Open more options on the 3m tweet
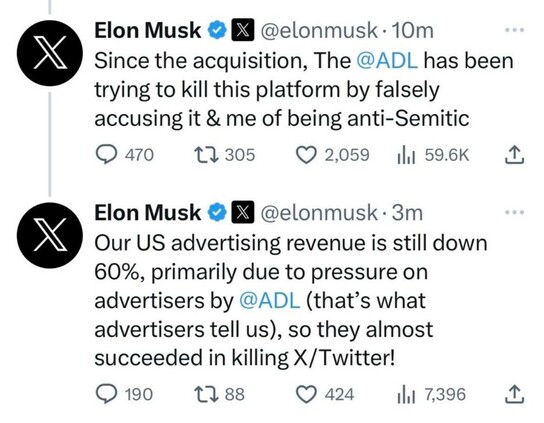Viewport: 544px width, 423px height. [x=515, y=212]
